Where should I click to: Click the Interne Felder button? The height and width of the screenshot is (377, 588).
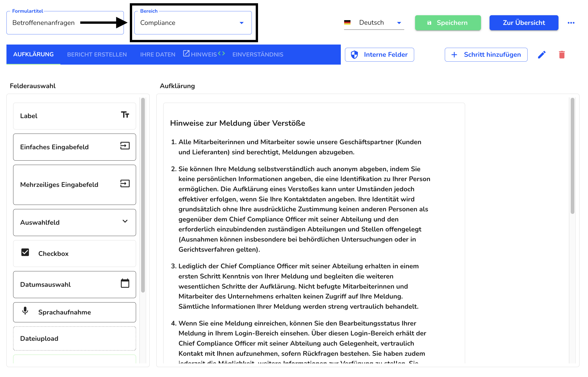tap(379, 55)
